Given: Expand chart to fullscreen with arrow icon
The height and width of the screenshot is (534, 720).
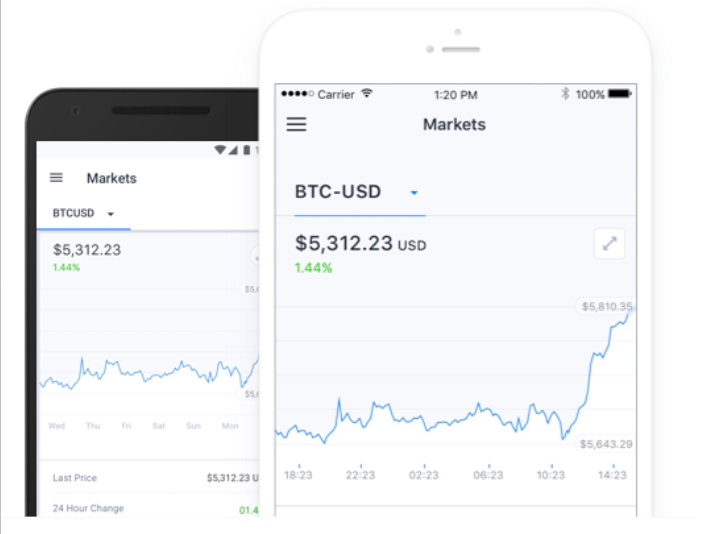Looking at the screenshot, I should 609,243.
